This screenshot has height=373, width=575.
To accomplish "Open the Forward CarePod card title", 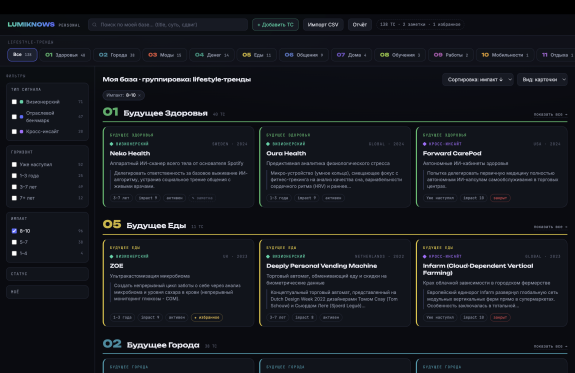I will pos(452,153).
